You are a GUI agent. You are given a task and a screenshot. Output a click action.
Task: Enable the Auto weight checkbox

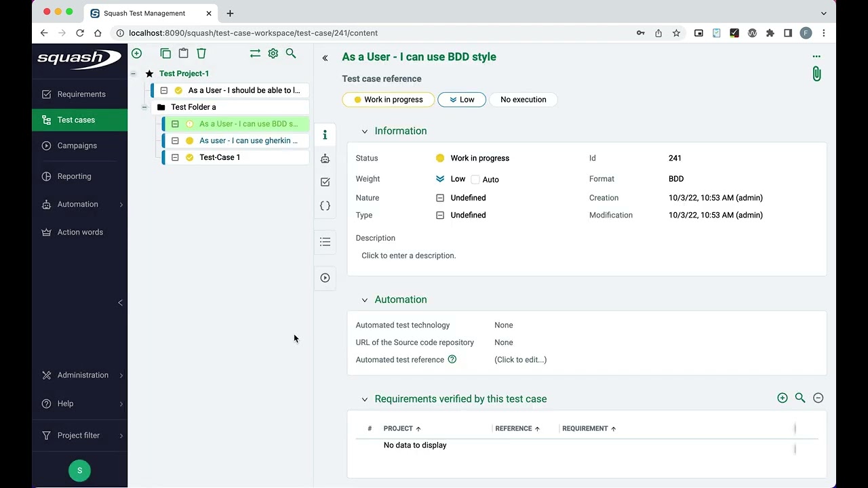(475, 180)
